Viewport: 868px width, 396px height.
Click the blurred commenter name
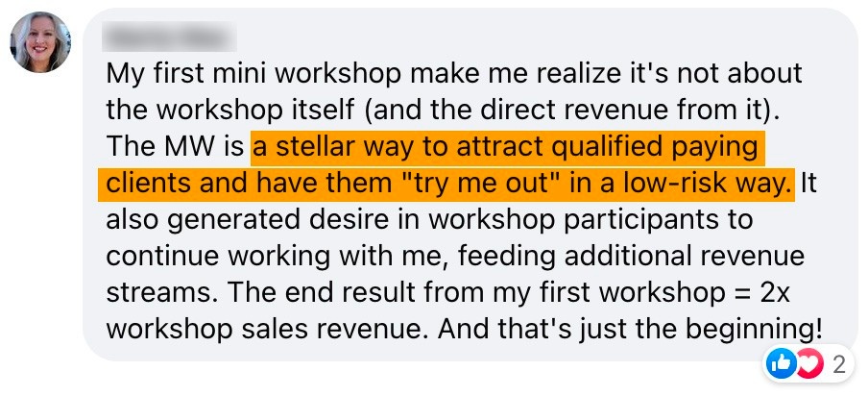click(169, 36)
